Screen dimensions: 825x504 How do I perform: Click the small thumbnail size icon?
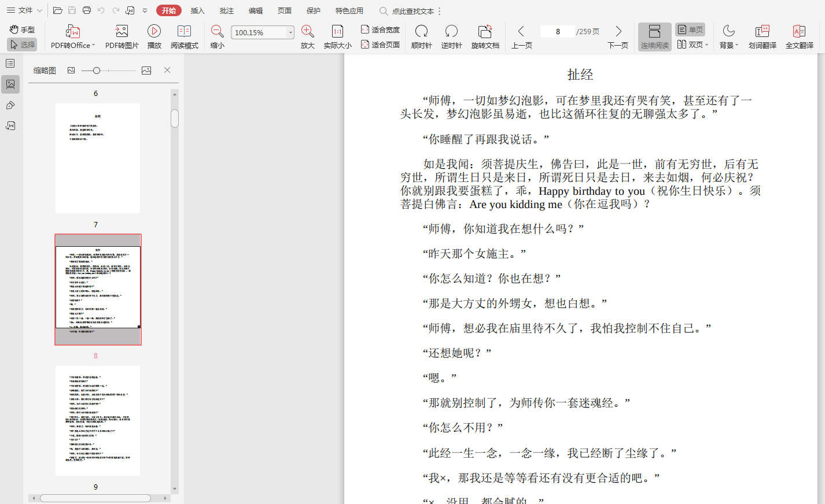71,70
